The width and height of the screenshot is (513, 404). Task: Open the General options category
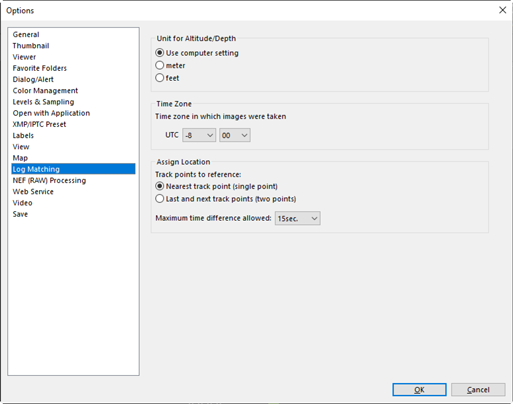pos(26,34)
